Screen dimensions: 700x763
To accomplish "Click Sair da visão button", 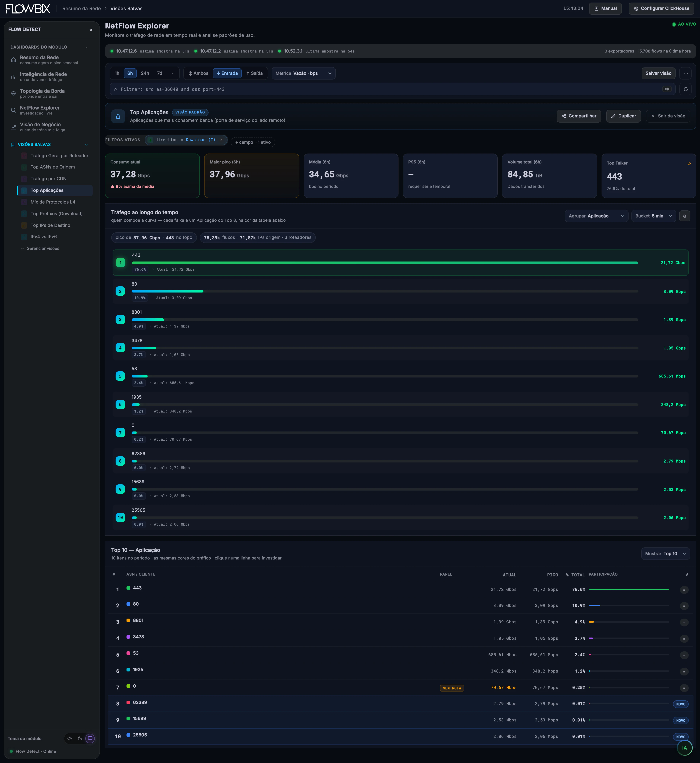I will click(x=668, y=116).
